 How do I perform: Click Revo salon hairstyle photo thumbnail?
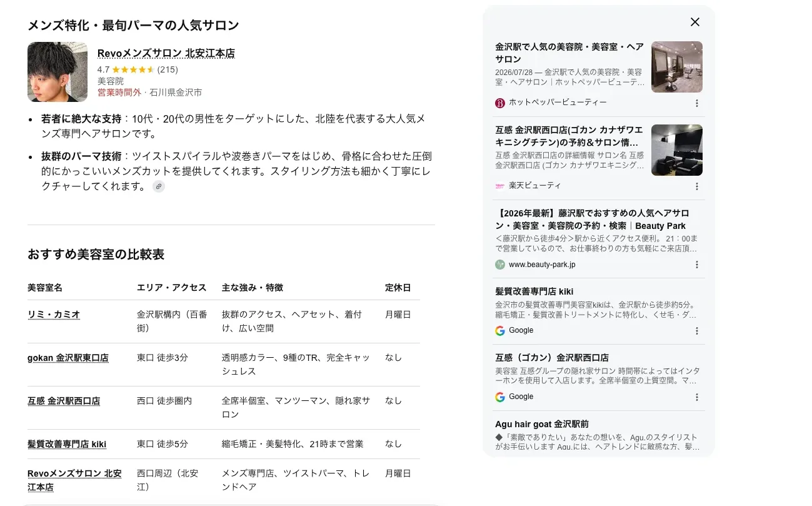pyautogui.click(x=58, y=72)
